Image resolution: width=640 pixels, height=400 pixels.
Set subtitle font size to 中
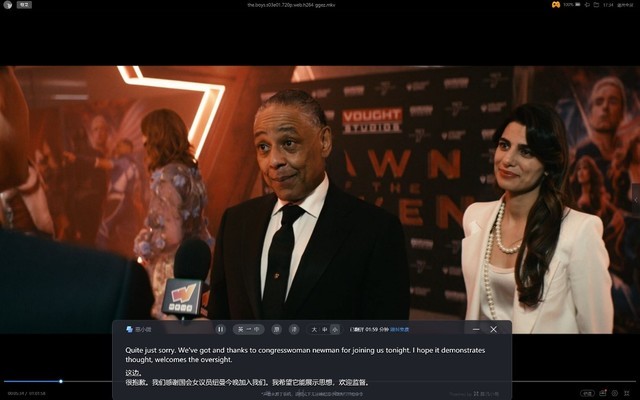click(324, 329)
